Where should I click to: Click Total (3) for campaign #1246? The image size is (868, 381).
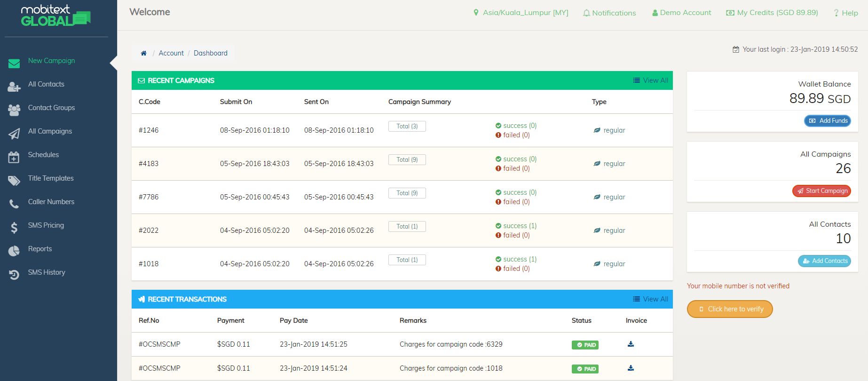pos(407,126)
